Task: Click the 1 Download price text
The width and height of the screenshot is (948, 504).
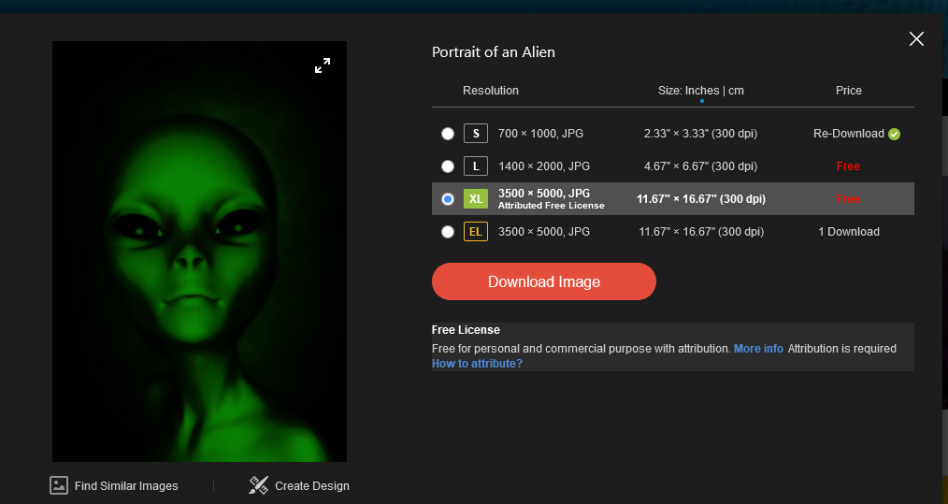Action: tap(849, 231)
